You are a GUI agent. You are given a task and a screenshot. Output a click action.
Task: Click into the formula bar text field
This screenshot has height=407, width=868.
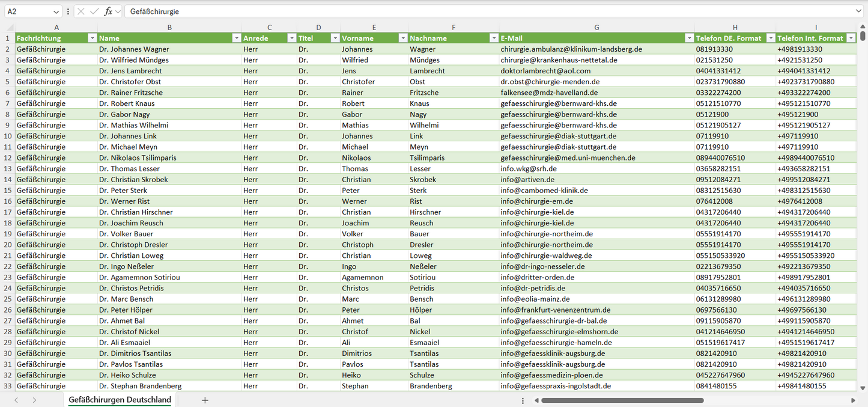pyautogui.click(x=481, y=11)
